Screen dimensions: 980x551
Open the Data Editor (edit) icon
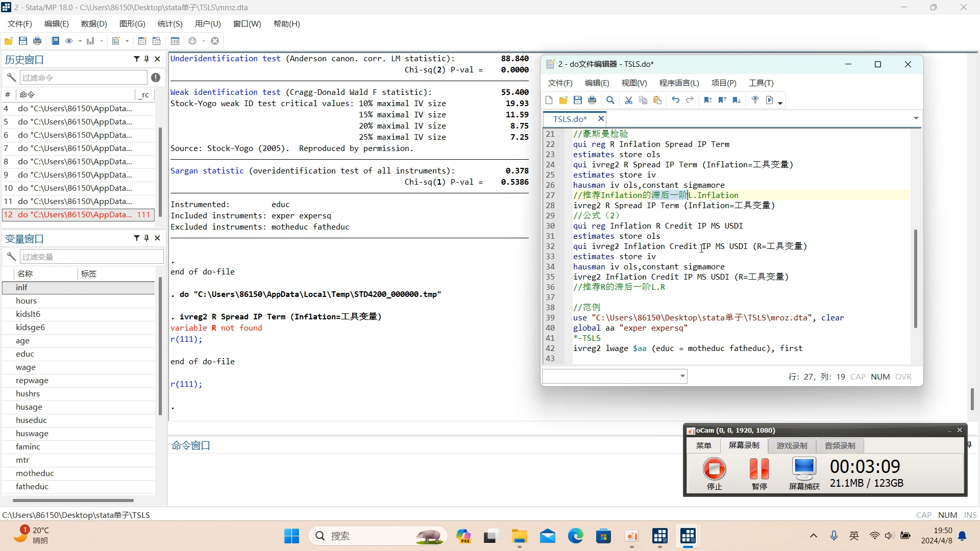tap(142, 41)
